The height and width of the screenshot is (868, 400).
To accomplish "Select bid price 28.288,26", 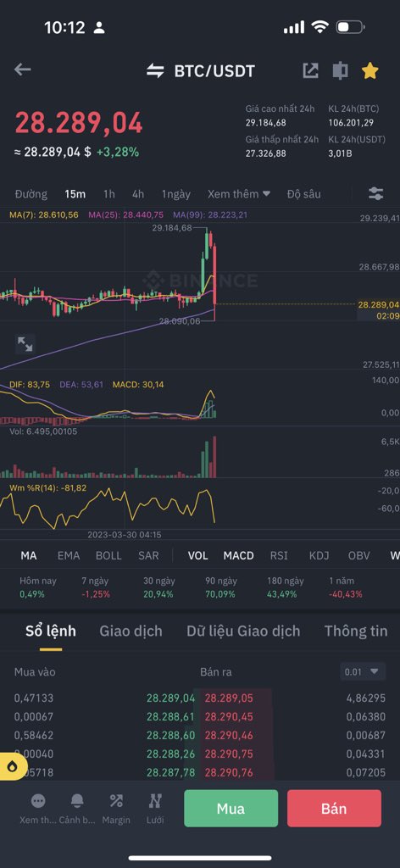I will (170, 754).
